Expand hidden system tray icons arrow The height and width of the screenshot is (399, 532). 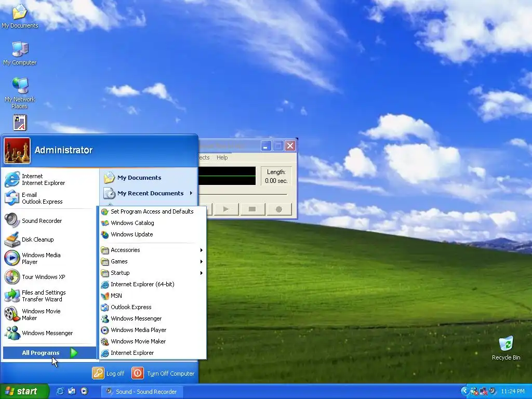click(x=464, y=391)
